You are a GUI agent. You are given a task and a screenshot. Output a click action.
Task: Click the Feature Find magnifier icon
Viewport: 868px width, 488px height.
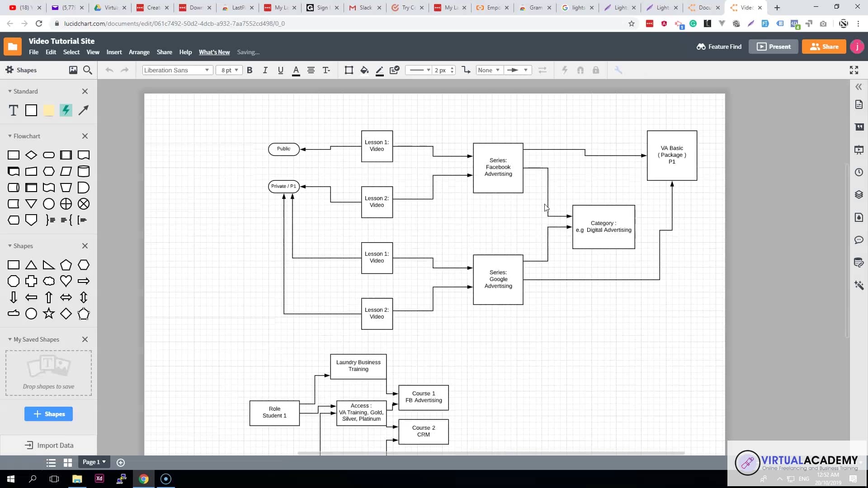(701, 47)
